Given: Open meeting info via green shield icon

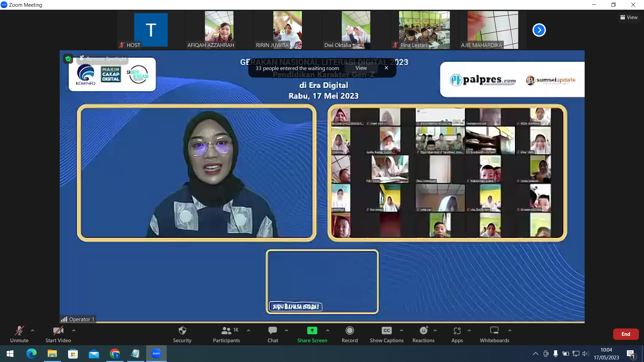Looking at the screenshot, I should [68, 59].
